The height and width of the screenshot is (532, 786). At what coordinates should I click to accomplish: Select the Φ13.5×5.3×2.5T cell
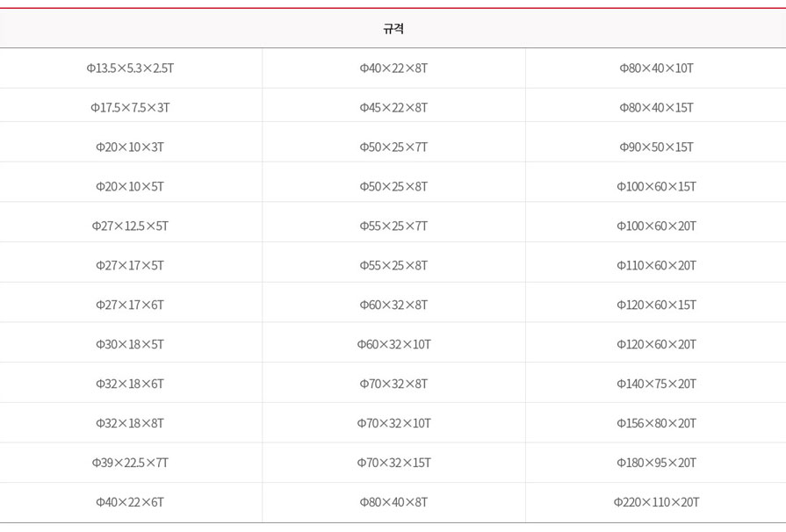point(130,68)
